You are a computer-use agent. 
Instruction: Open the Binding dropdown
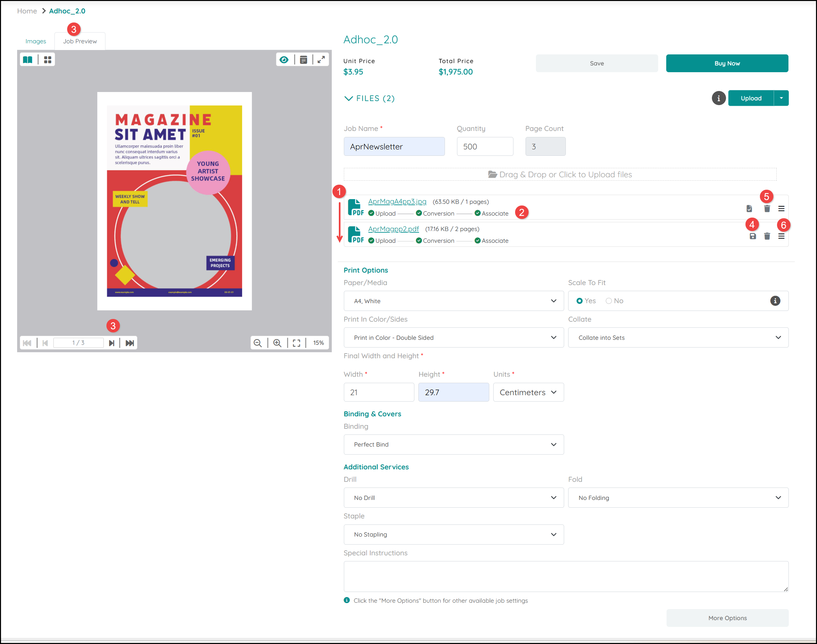454,445
